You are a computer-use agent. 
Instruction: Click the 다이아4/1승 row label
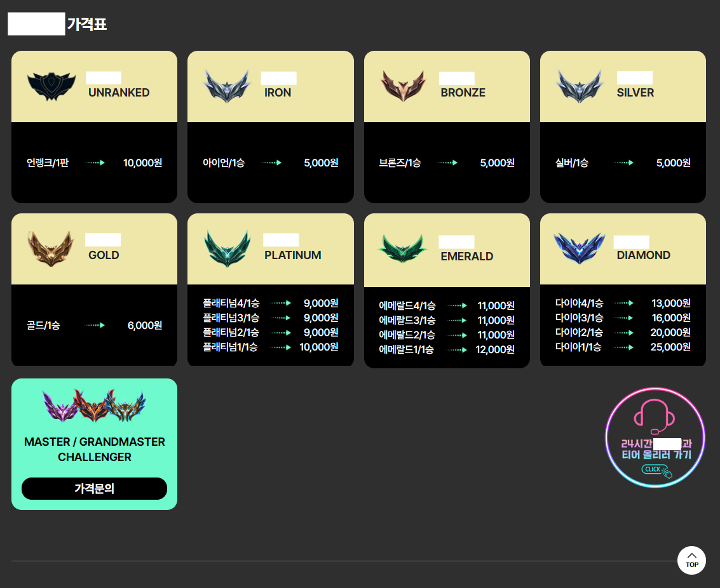coord(579,303)
